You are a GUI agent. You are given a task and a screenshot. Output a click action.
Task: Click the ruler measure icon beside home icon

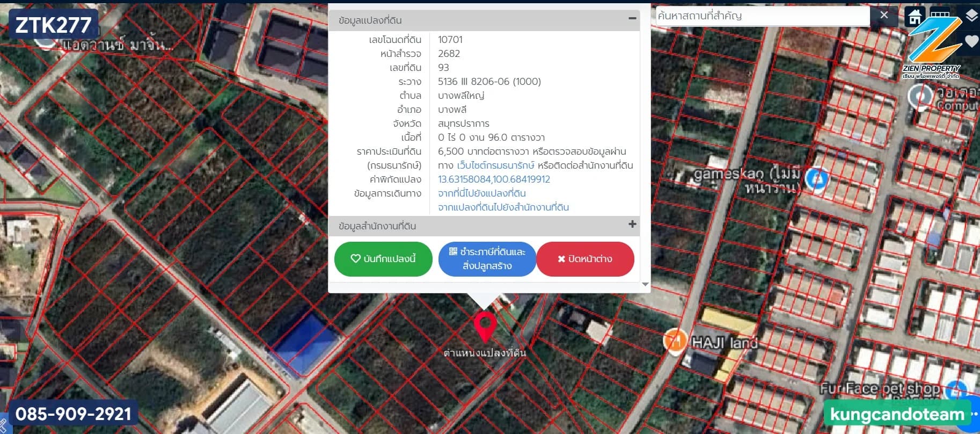[x=940, y=14]
